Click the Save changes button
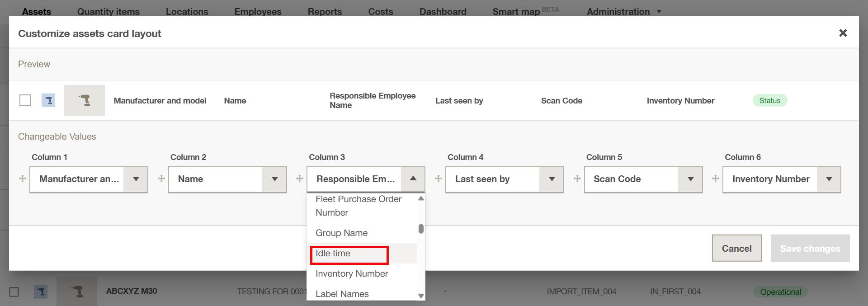The height and width of the screenshot is (306, 868). [810, 248]
